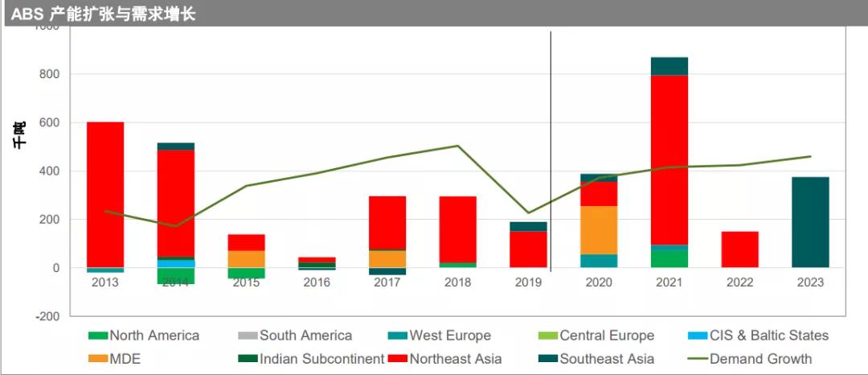Click the South America legend swatch
The width and height of the screenshot is (868, 375).
click(x=248, y=336)
